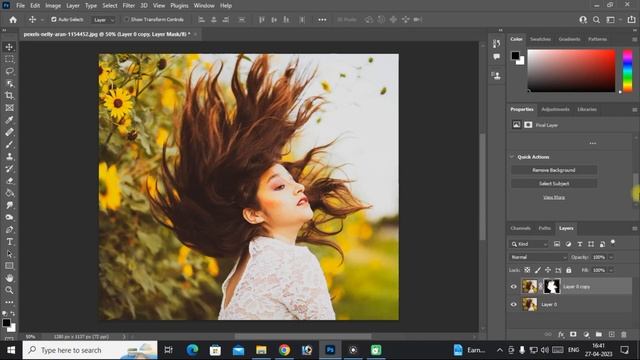Screen dimensions: 640x360
Task: Hide the Layer 0 layer
Action: click(x=513, y=304)
